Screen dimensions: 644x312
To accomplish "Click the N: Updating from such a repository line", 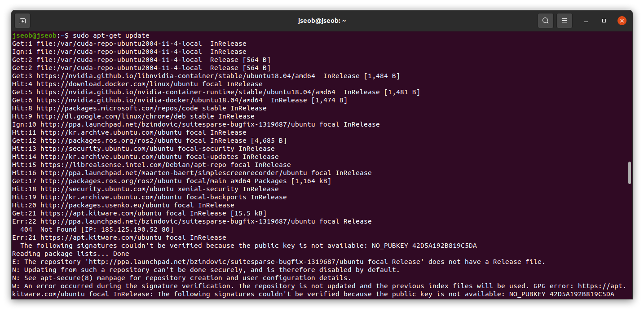I will 206,270.
